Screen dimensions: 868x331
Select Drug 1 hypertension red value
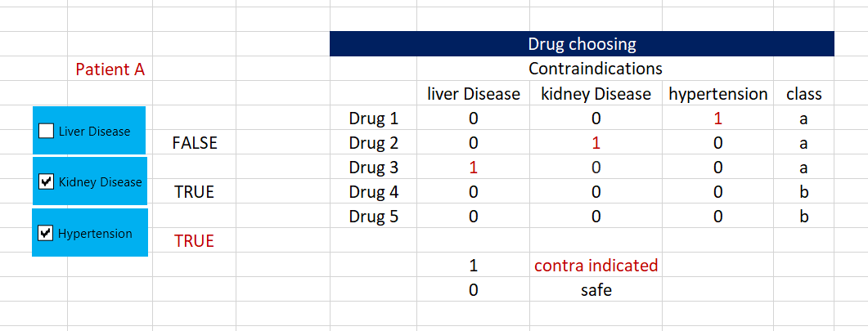click(717, 119)
